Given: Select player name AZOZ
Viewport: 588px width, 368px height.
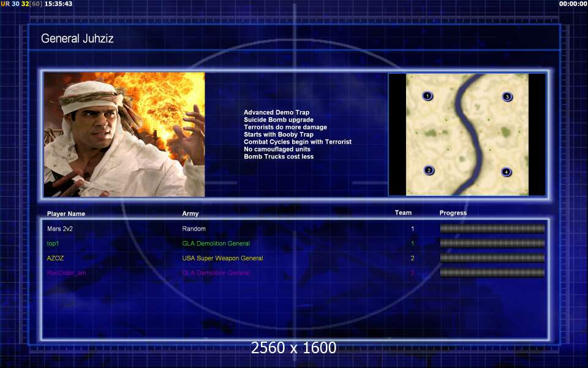Looking at the screenshot, I should 55,258.
